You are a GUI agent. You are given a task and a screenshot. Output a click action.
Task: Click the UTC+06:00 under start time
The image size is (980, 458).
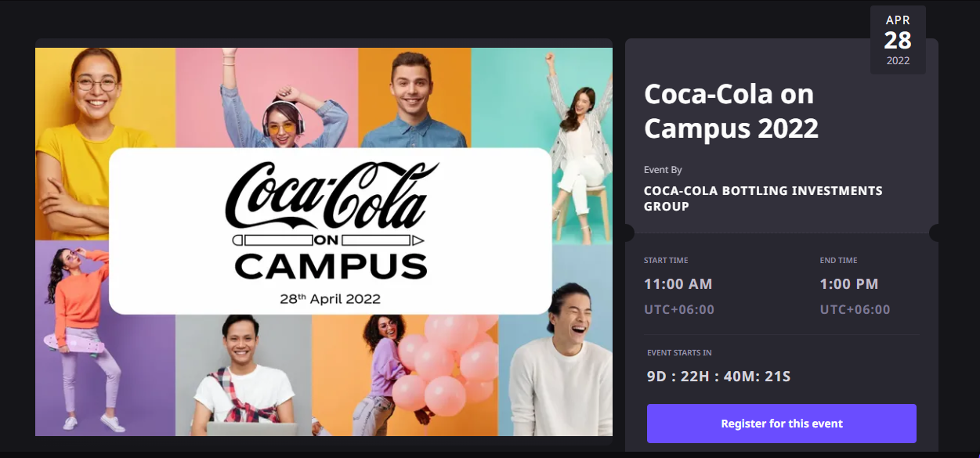679,309
